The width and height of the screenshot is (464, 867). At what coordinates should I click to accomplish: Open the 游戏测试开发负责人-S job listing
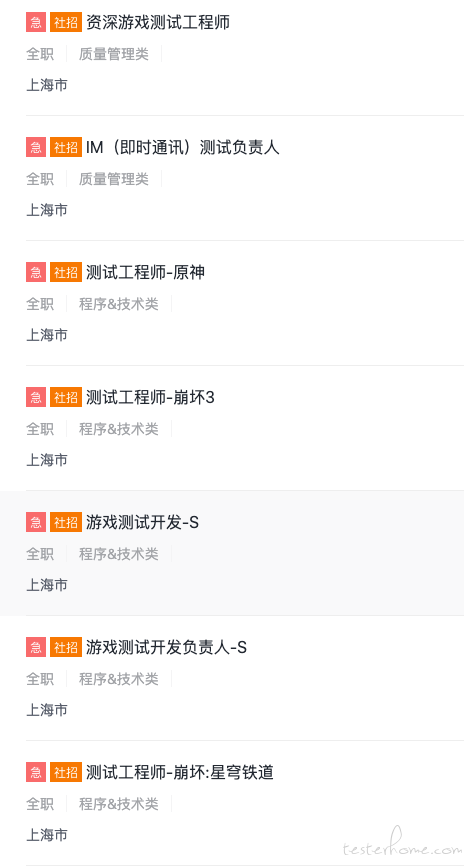(x=166, y=647)
